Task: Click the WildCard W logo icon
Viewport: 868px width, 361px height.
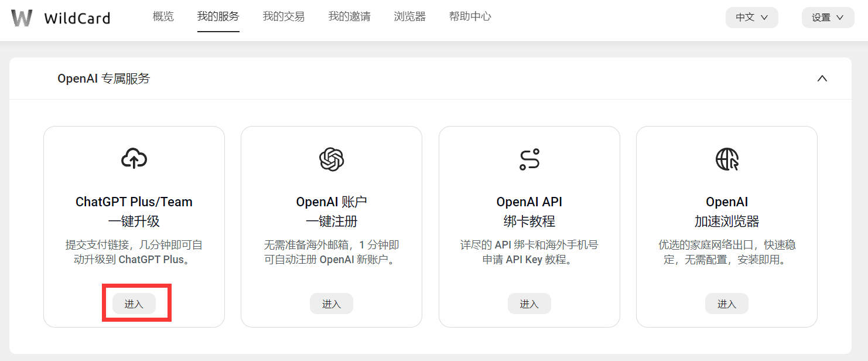Action: click(x=22, y=18)
